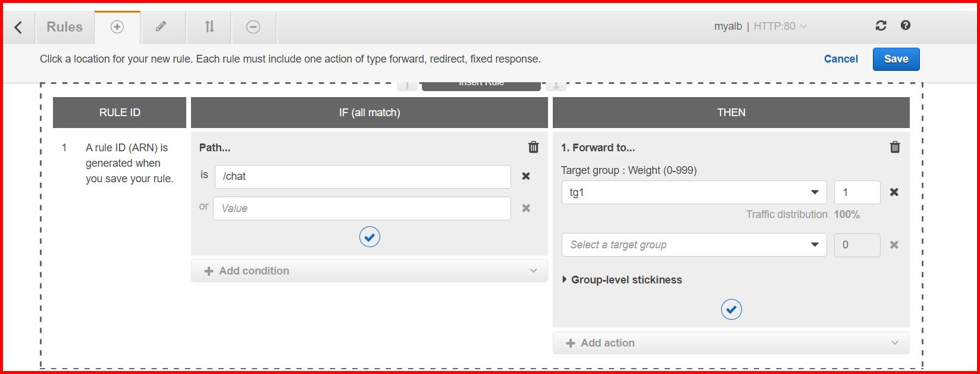
Task: Confirm the forward action with checkmark
Action: pyautogui.click(x=731, y=309)
